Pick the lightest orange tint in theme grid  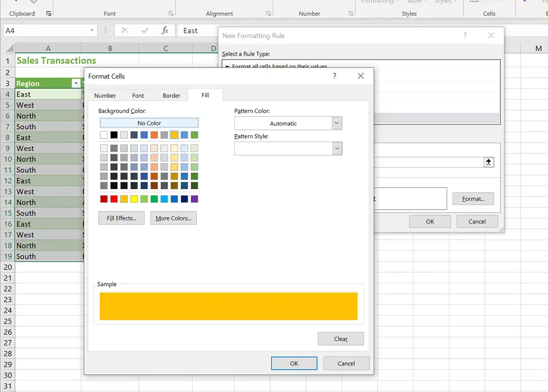(154, 148)
